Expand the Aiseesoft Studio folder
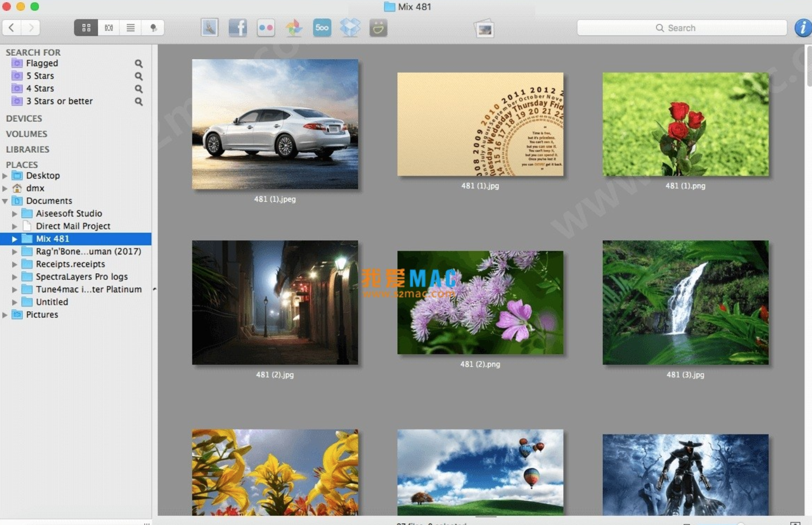This screenshot has height=525, width=812. click(x=15, y=214)
